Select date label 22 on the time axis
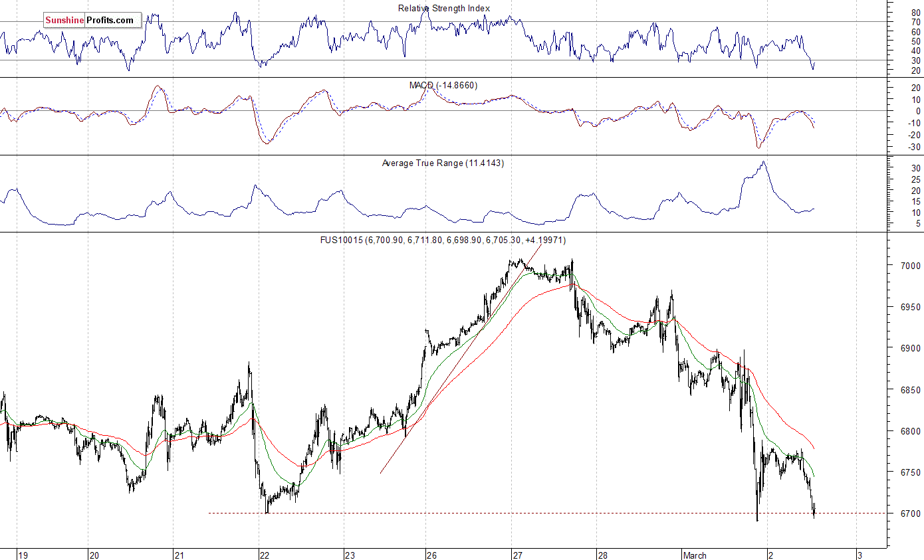This screenshot has width=924, height=560. tap(265, 555)
